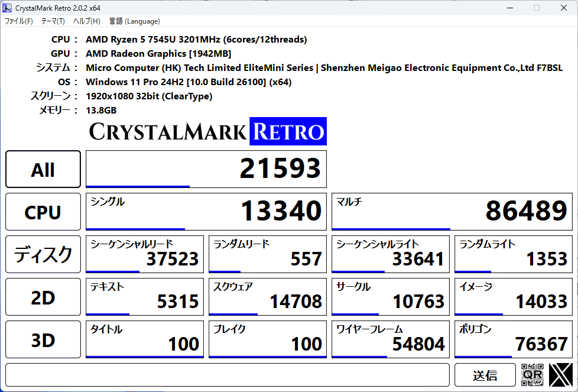Image resolution: width=578 pixels, height=392 pixels.
Task: Click the CrystalMark Retro logo banner
Action: pyautogui.click(x=207, y=131)
